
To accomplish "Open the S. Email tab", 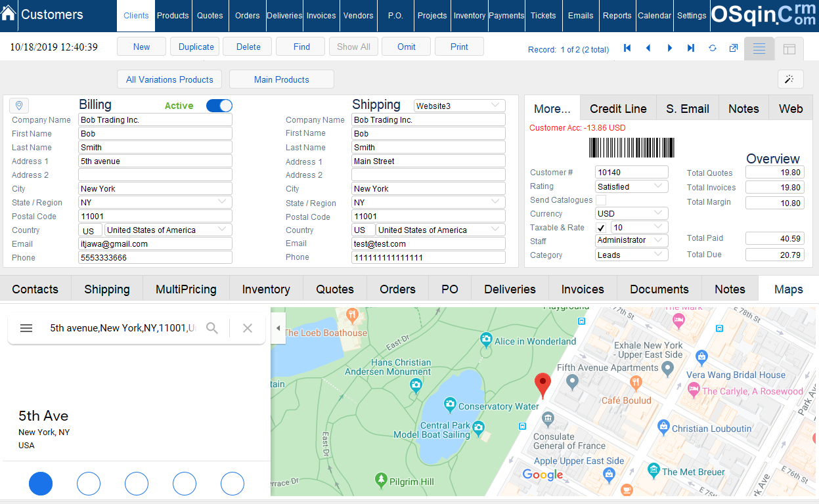I will [688, 108].
